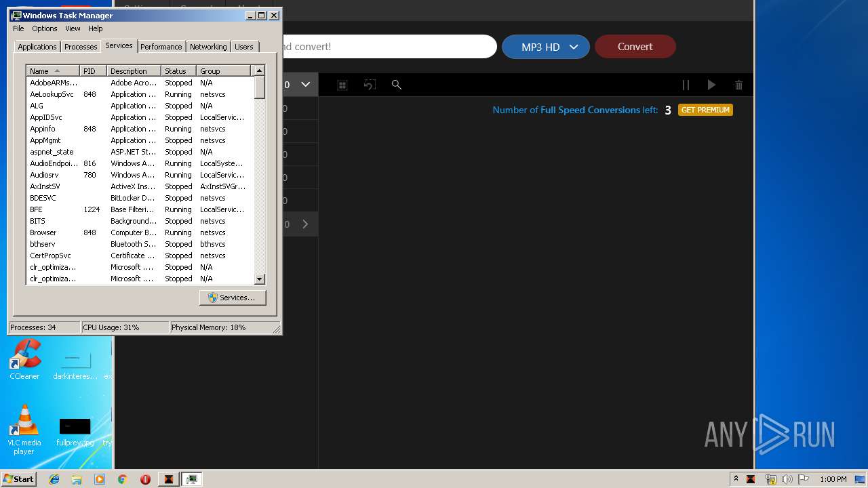Click the Task Manager taskbar button
Image resolution: width=868 pixels, height=488 pixels.
click(x=192, y=479)
